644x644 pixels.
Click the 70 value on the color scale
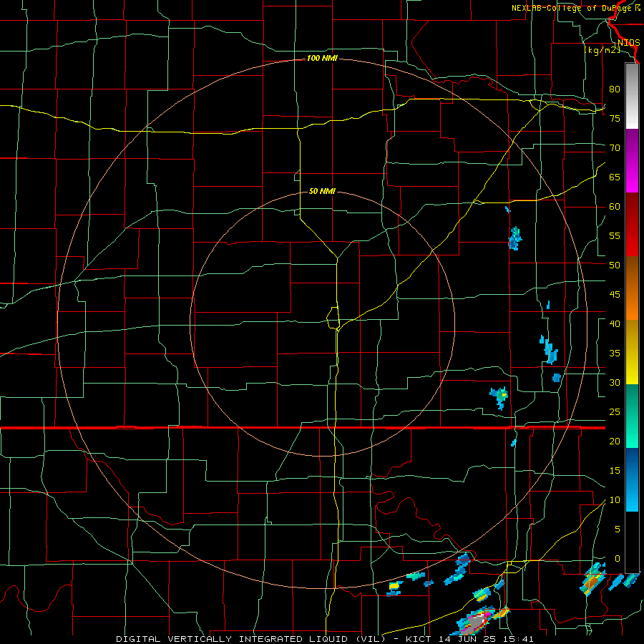(x=615, y=148)
